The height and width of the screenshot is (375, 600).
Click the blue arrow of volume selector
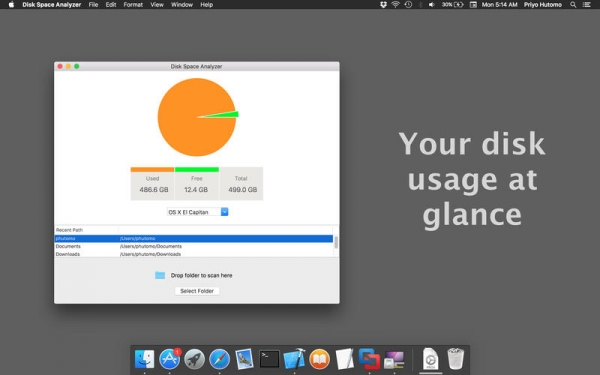(225, 212)
